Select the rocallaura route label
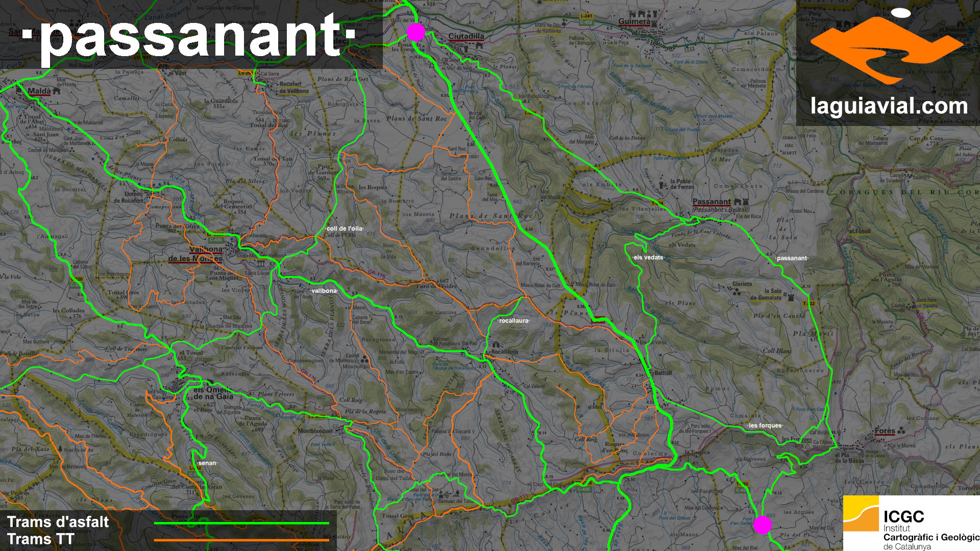 pyautogui.click(x=513, y=321)
